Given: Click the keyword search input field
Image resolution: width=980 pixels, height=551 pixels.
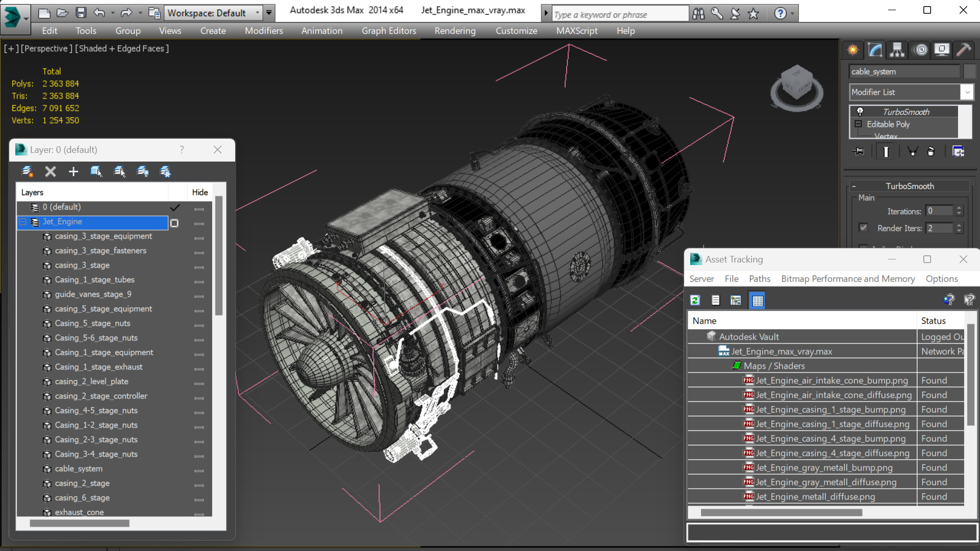Looking at the screenshot, I should (620, 14).
